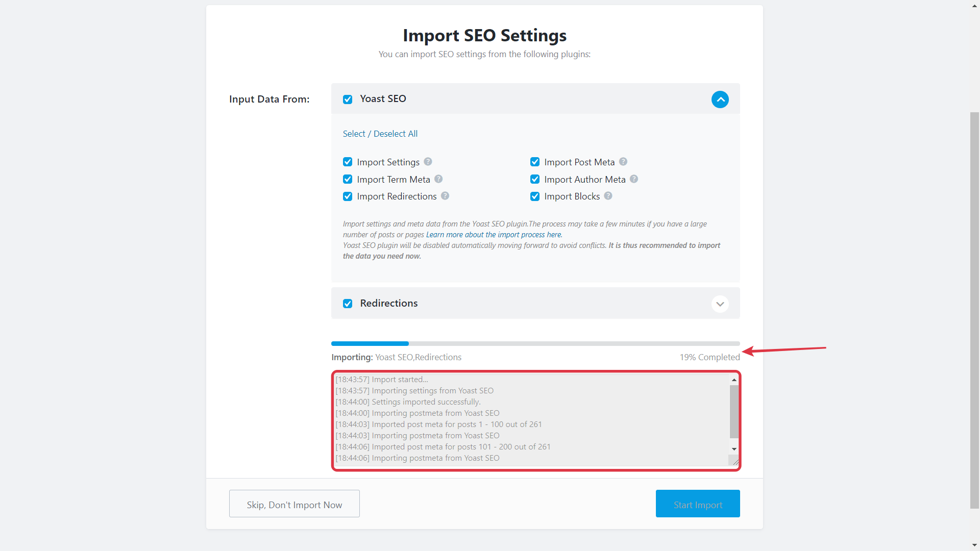Screen dimensions: 980x551
Task: Click the '19% Completed' status text
Action: coord(709,357)
